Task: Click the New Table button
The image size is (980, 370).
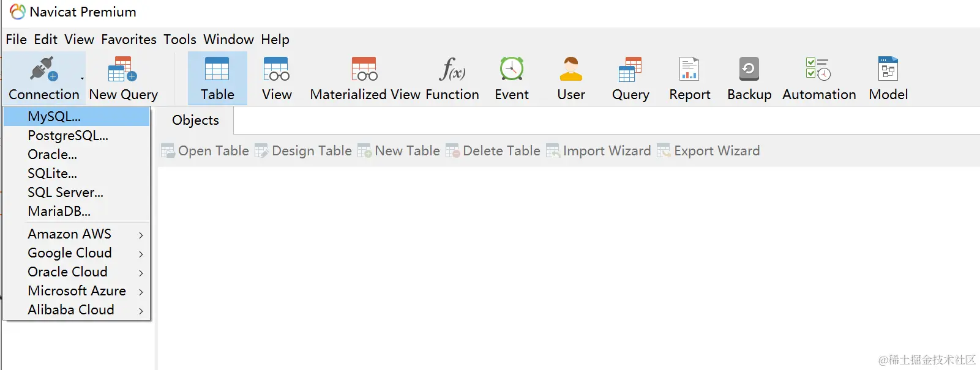Action: tap(399, 151)
